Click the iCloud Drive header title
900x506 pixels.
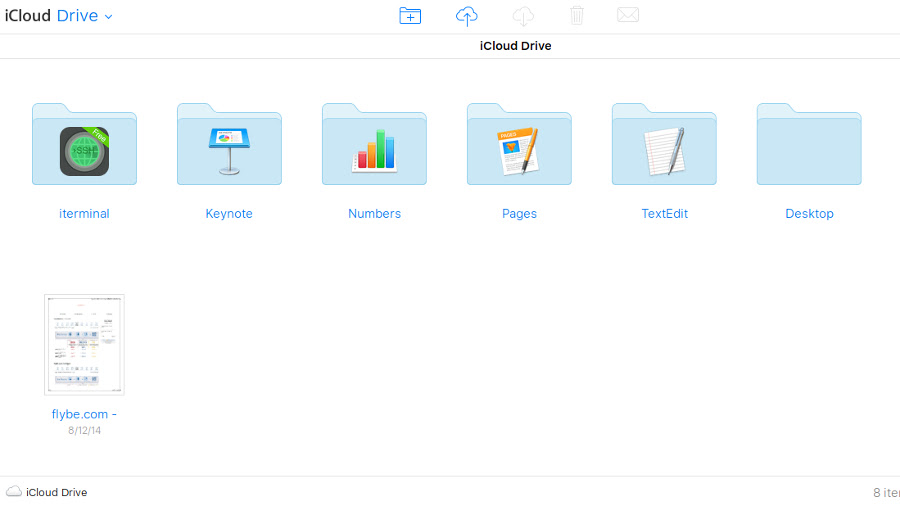(x=515, y=46)
